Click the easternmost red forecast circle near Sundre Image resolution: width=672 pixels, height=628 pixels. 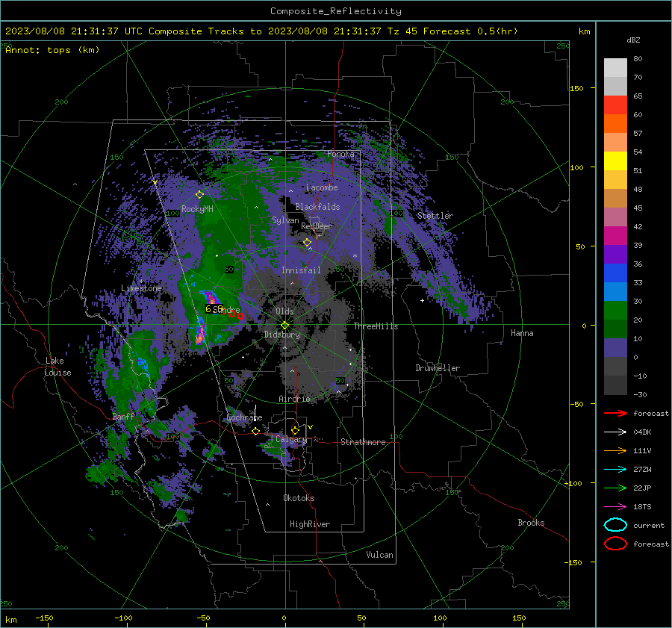[240, 317]
